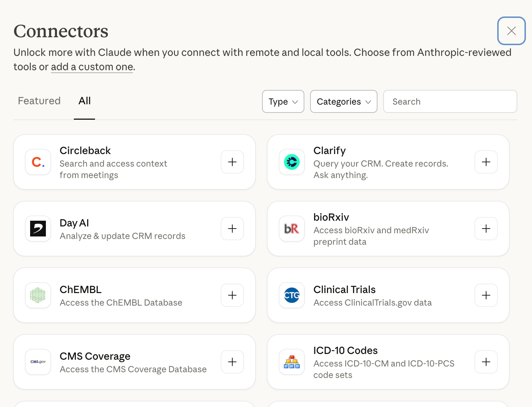Click the bioRxiv logo icon

coord(292,229)
